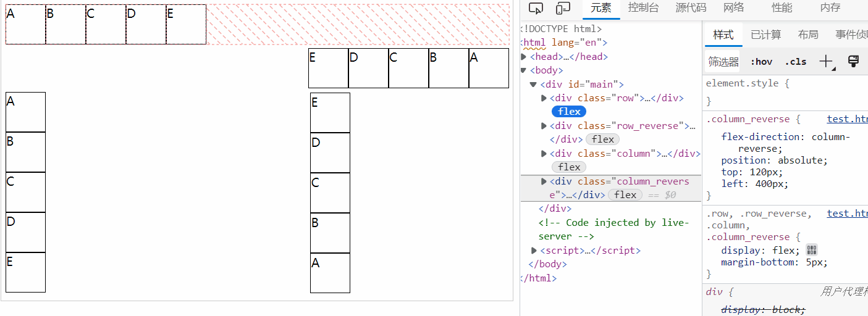868x316 pixels.
Task: Collapse the body element node
Action: click(525, 70)
